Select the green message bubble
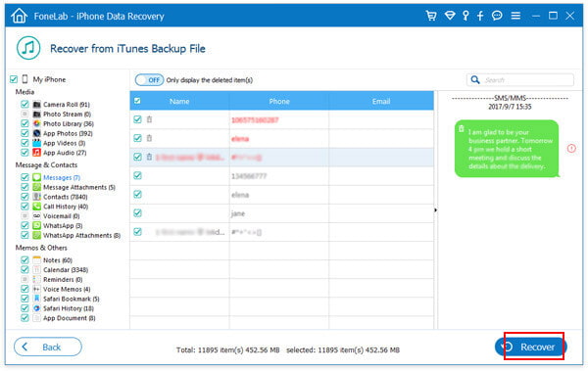This screenshot has height=371, width=588. click(x=507, y=149)
